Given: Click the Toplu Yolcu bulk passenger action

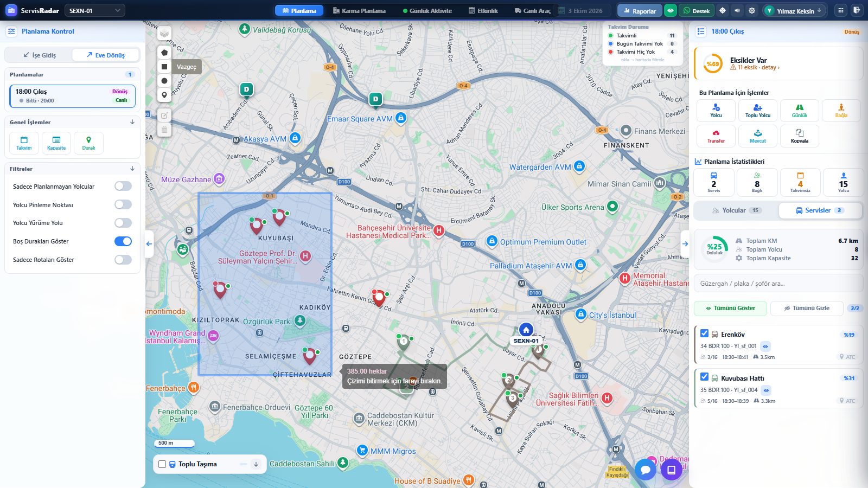Looking at the screenshot, I should pyautogui.click(x=758, y=111).
